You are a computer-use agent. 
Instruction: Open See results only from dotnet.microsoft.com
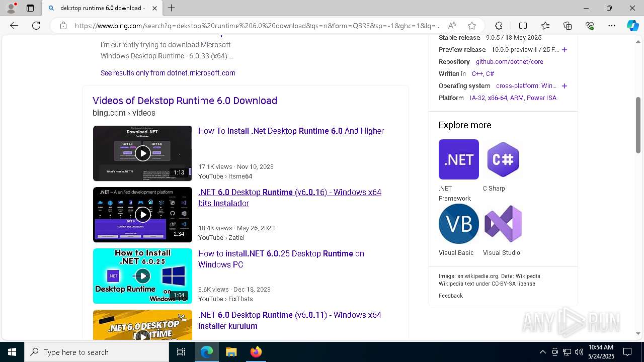pos(168,73)
